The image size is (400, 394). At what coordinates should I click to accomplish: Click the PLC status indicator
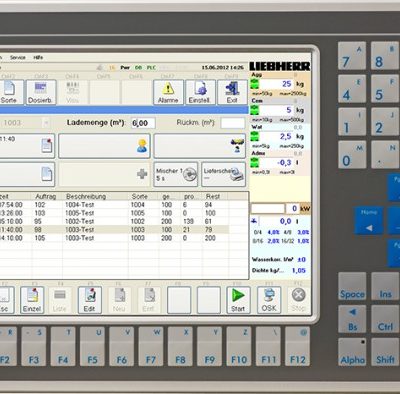point(151,68)
